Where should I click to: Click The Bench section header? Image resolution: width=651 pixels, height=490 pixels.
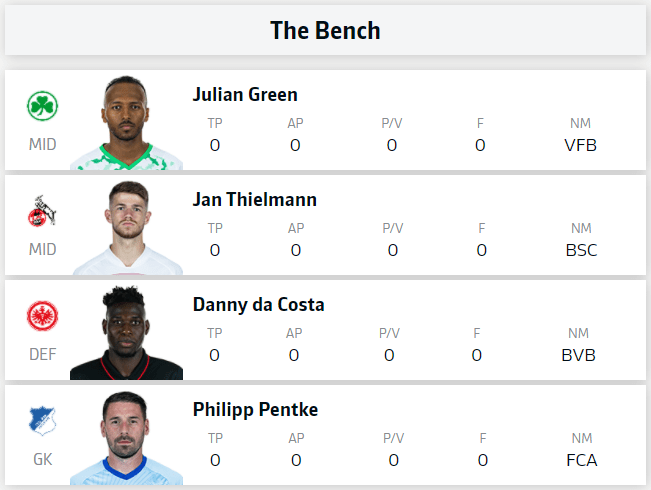tap(326, 30)
